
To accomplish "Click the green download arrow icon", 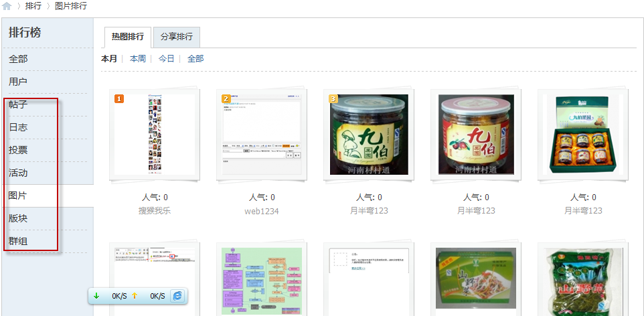I will (x=96, y=295).
